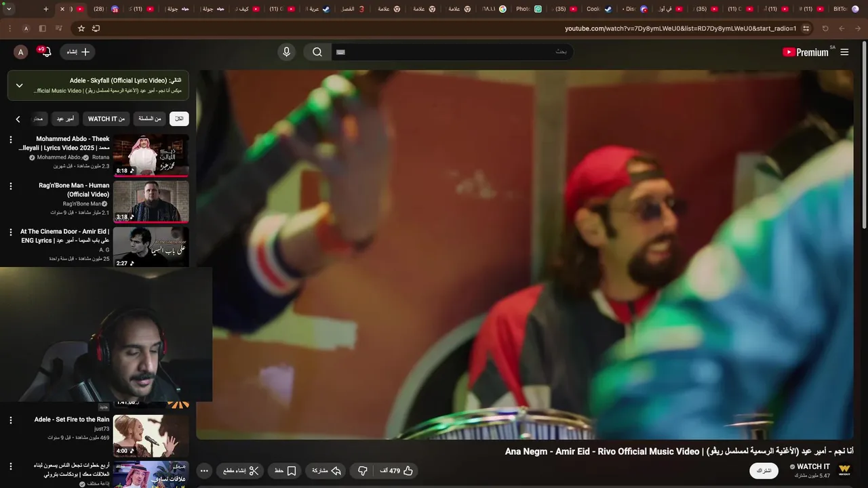
Task: Open WATCH IT channel name link
Action: point(813,466)
